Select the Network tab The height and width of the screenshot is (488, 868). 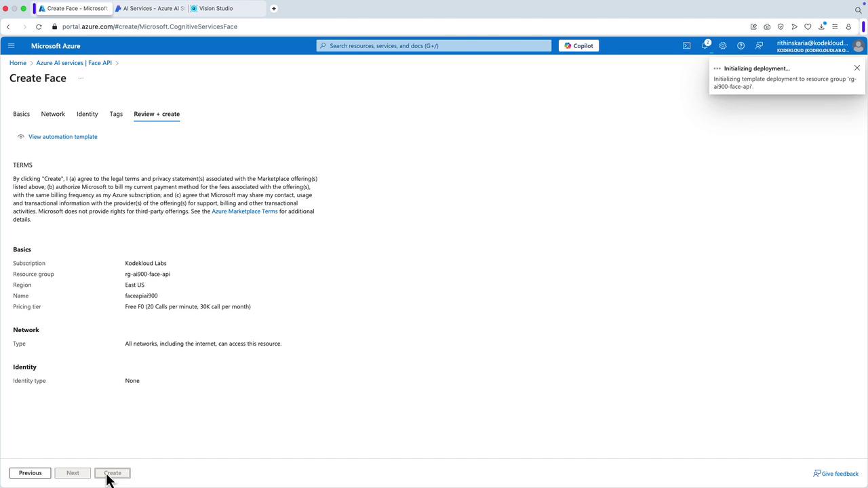pos(53,114)
